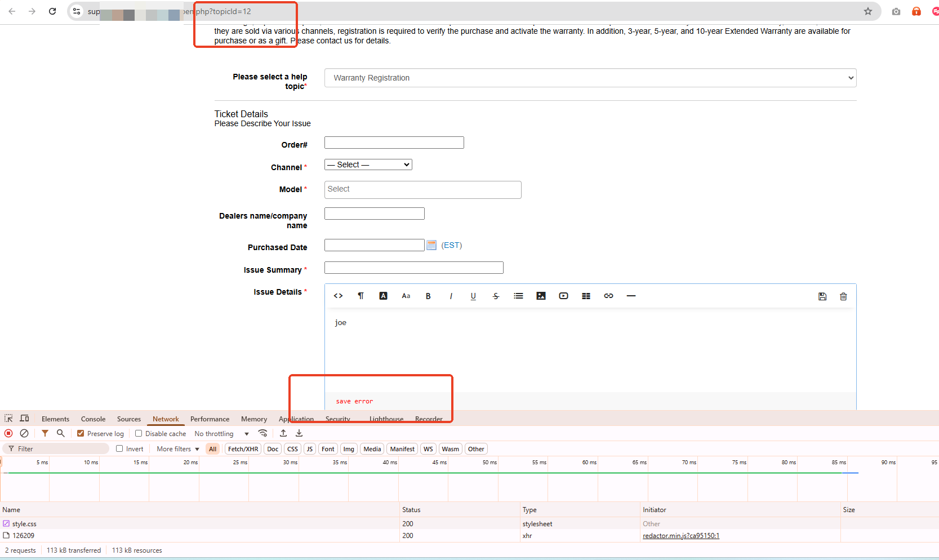This screenshot has height=560, width=939.
Task: Uncheck the Preserve log checkbox
Action: click(81, 433)
